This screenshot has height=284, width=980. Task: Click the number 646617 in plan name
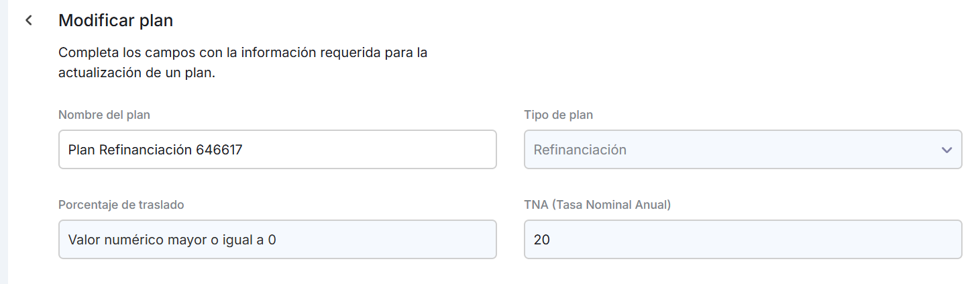[219, 150]
